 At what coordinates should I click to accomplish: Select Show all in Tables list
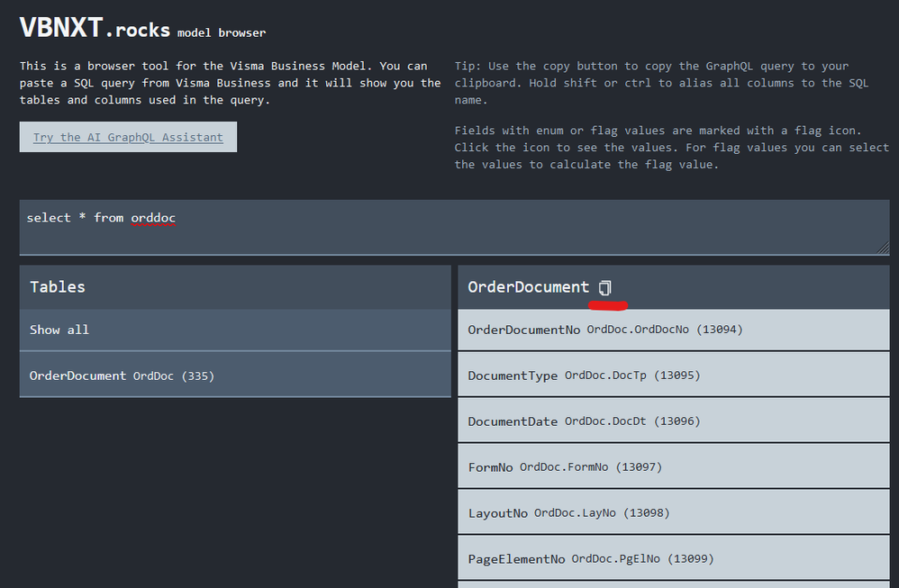(x=235, y=330)
